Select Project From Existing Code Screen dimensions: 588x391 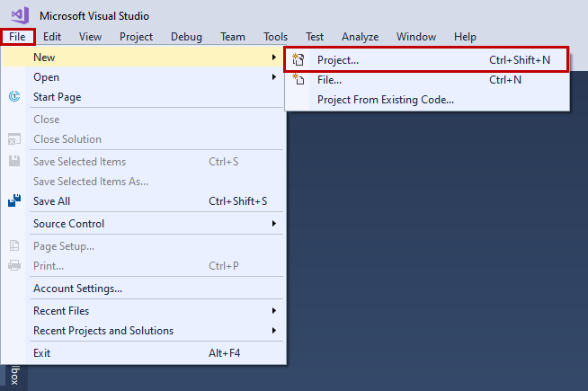[x=385, y=100]
